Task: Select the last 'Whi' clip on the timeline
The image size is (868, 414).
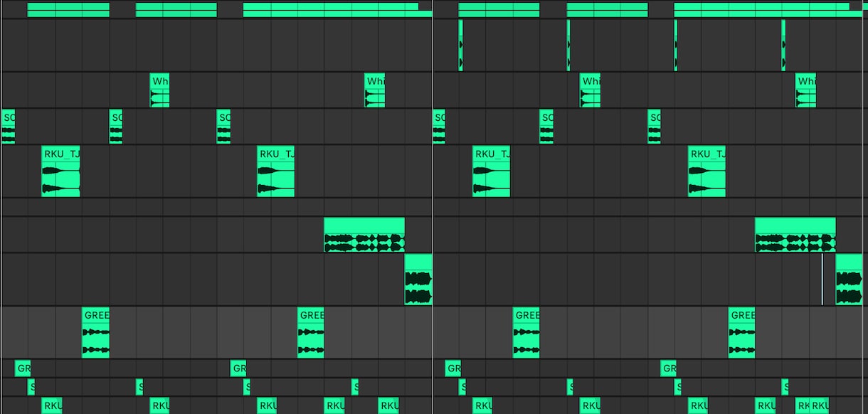Action: [x=806, y=91]
